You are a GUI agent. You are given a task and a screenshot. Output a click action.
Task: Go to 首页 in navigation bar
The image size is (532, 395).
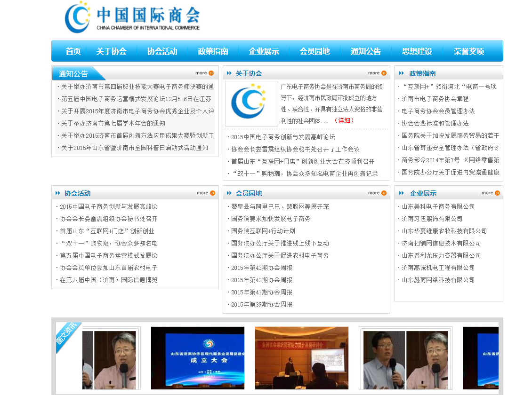73,51
